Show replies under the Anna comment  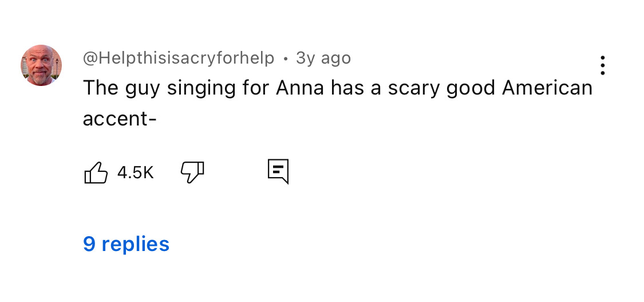coord(126,244)
